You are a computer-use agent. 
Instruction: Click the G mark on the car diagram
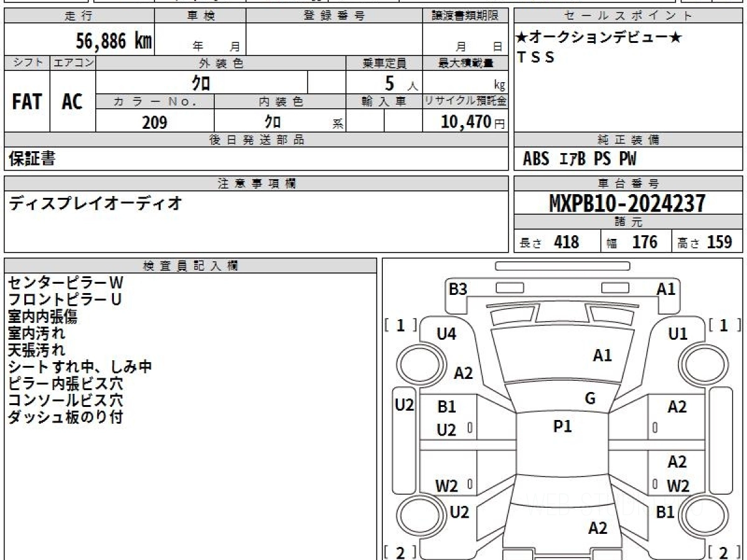(590, 399)
